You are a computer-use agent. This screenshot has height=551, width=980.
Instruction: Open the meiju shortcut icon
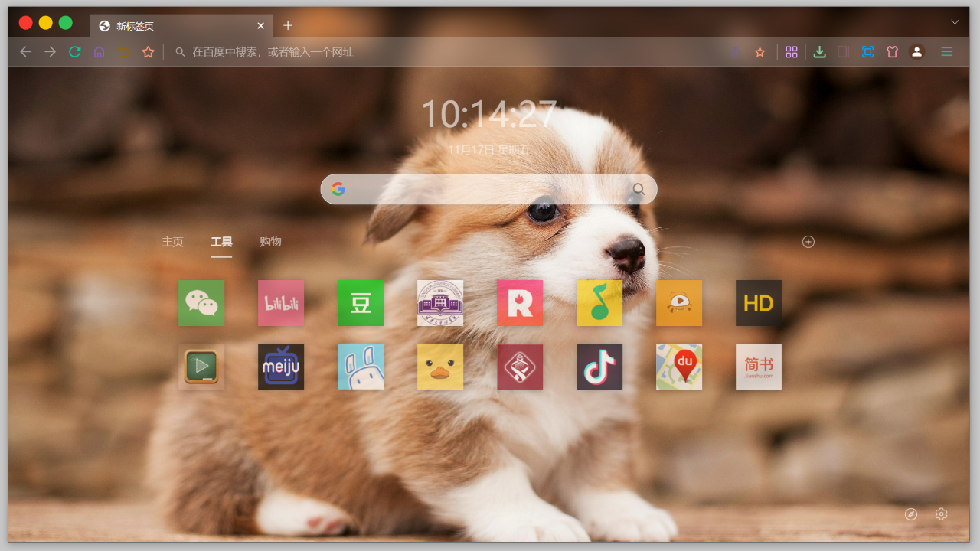tap(281, 367)
